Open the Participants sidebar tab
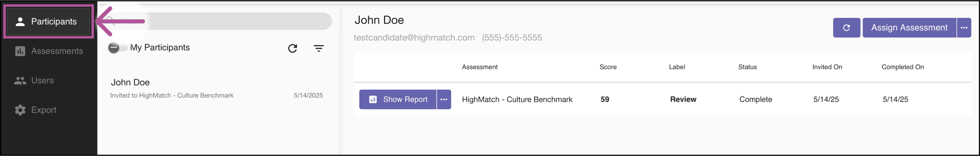The image size is (980, 156). (48, 22)
